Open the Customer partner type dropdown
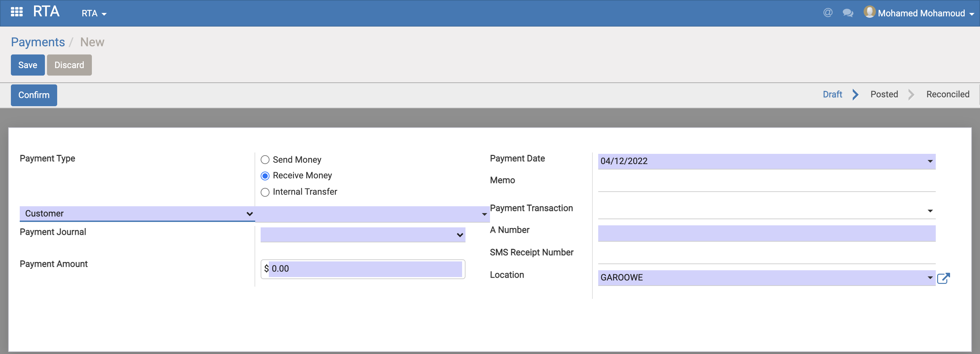Screen dimensions: 980x354 click(x=137, y=213)
